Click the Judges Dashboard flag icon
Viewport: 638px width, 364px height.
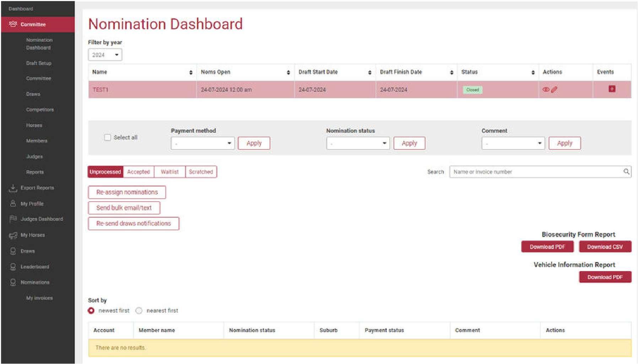(x=13, y=219)
